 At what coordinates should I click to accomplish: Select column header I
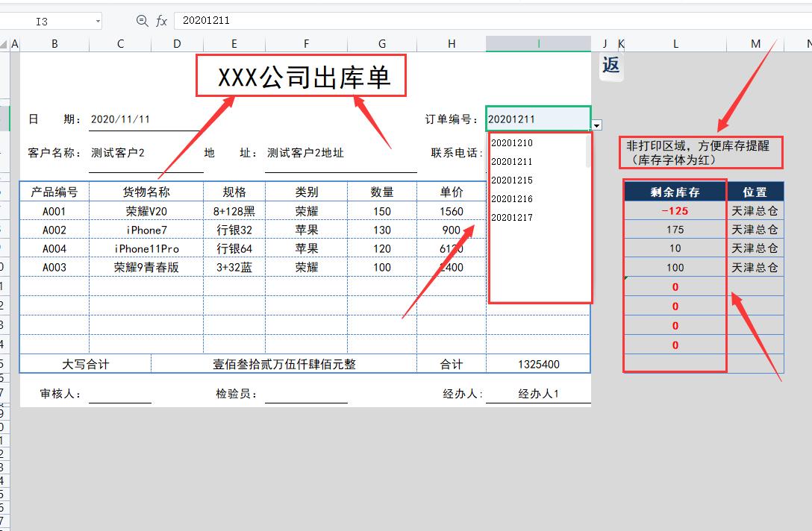click(538, 43)
